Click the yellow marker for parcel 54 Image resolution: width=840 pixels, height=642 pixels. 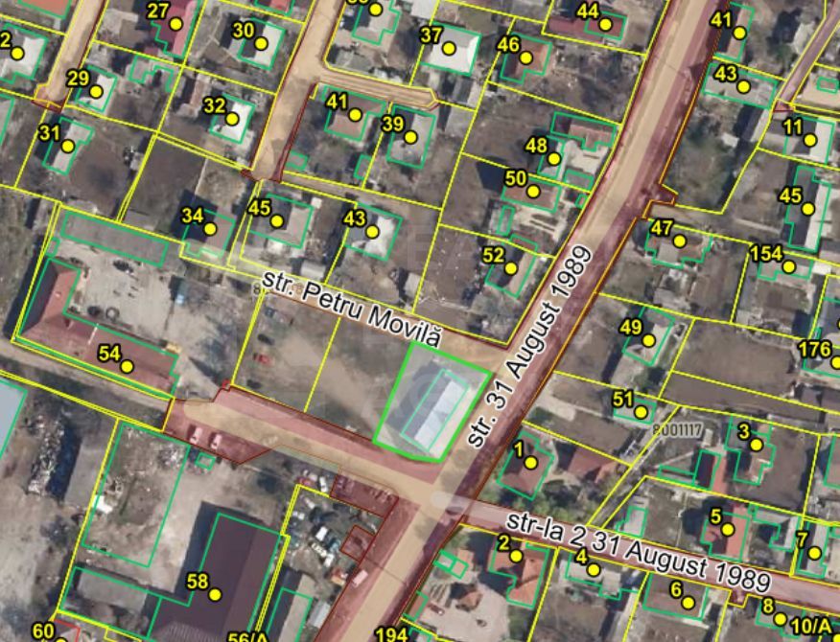[125, 367]
